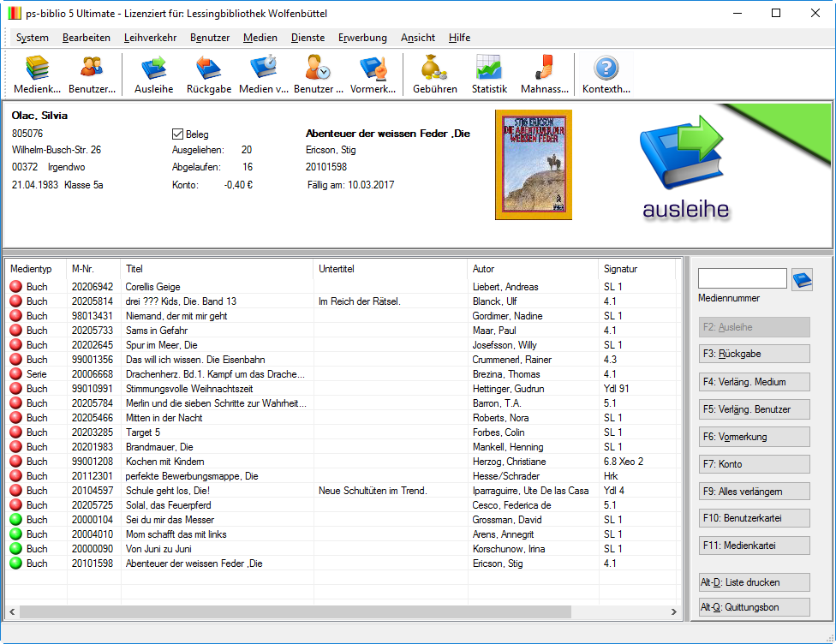The width and height of the screenshot is (836, 644).
Task: Click the blue book icon beside Mediennummer
Action: point(802,277)
